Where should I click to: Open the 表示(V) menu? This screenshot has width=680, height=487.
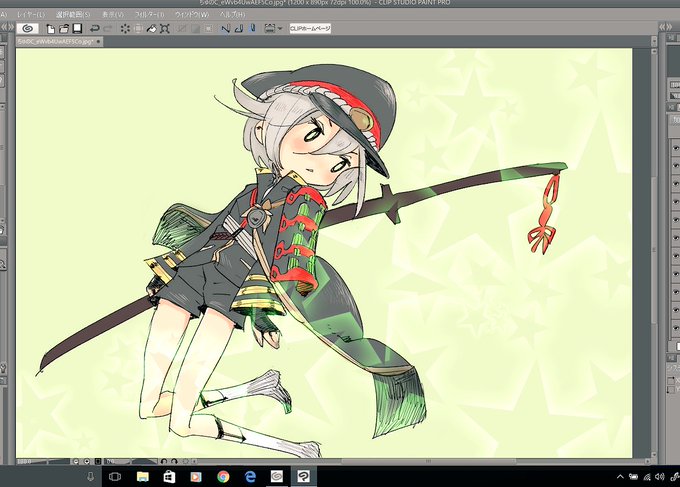click(113, 15)
